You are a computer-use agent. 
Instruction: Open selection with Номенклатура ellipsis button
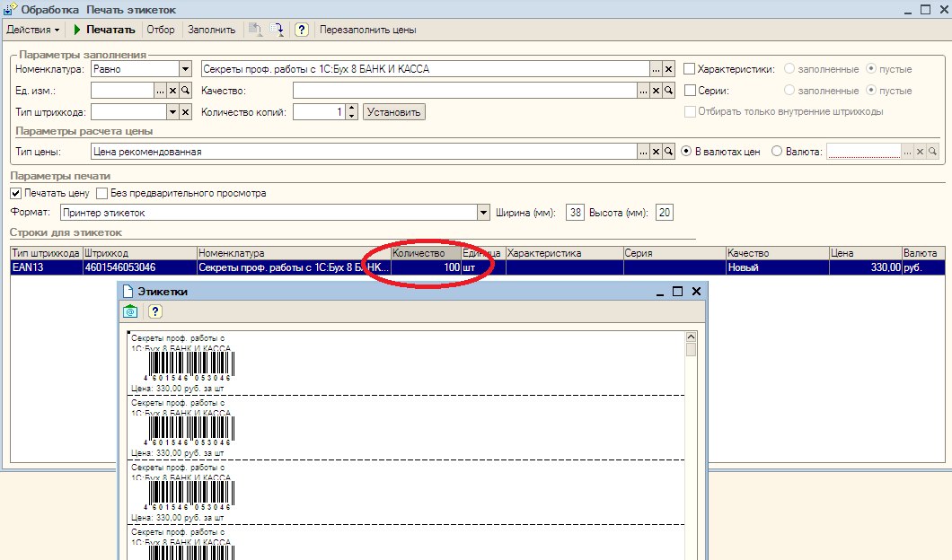[656, 69]
